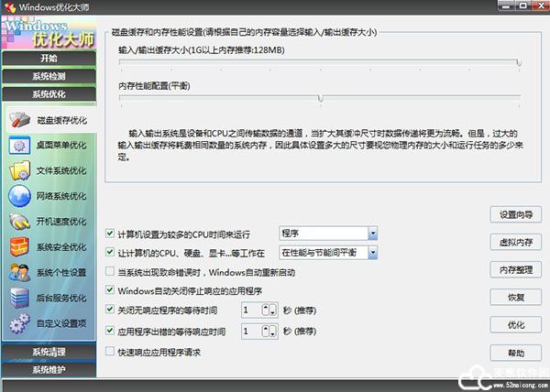
Task: Toggle 应用程序出错的等待响应时间 checkbox
Action: pyautogui.click(x=110, y=331)
